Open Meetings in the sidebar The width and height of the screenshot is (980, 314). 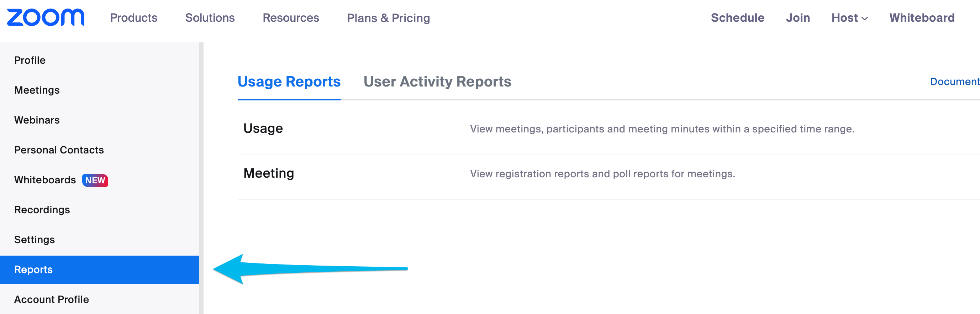(37, 90)
